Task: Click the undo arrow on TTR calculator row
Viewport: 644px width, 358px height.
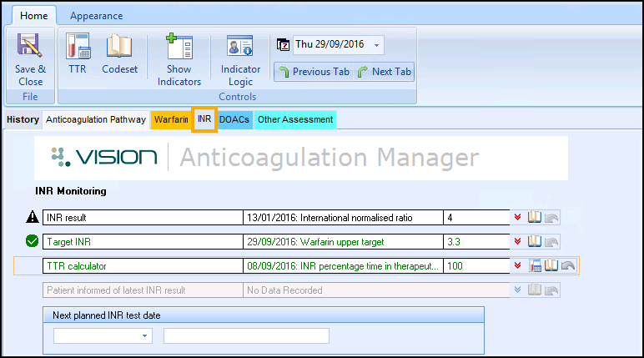Action: (568, 266)
